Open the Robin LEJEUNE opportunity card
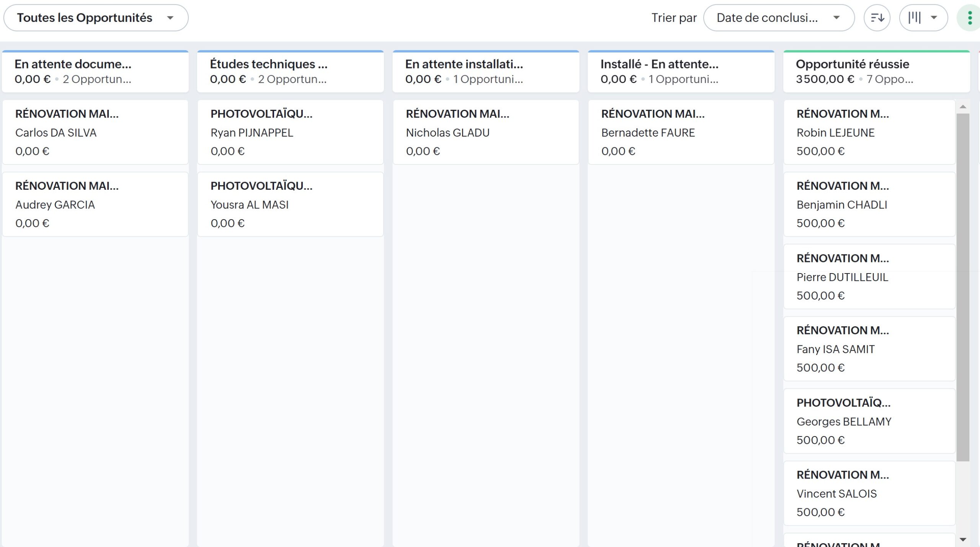Screen dimensions: 980x547 coord(869,132)
